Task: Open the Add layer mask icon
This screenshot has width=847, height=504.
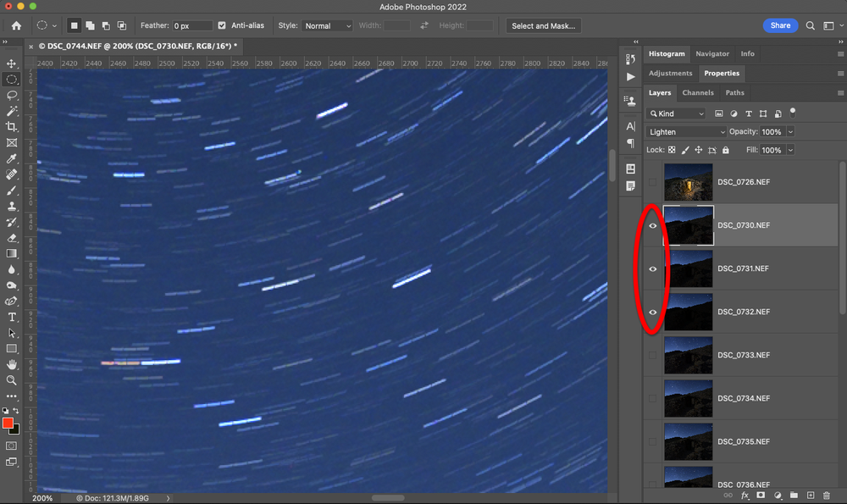Action: click(x=760, y=497)
